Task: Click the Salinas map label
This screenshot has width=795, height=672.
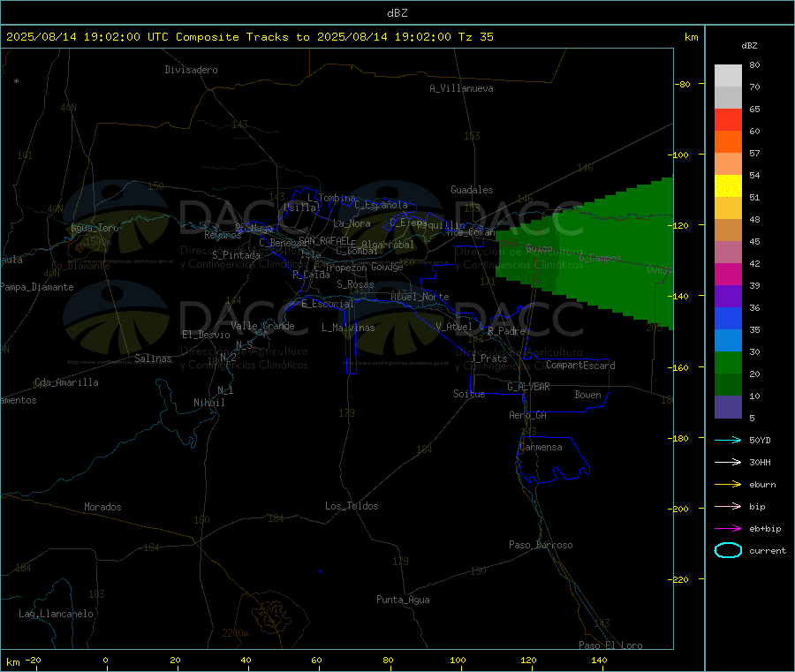Action: (x=153, y=359)
